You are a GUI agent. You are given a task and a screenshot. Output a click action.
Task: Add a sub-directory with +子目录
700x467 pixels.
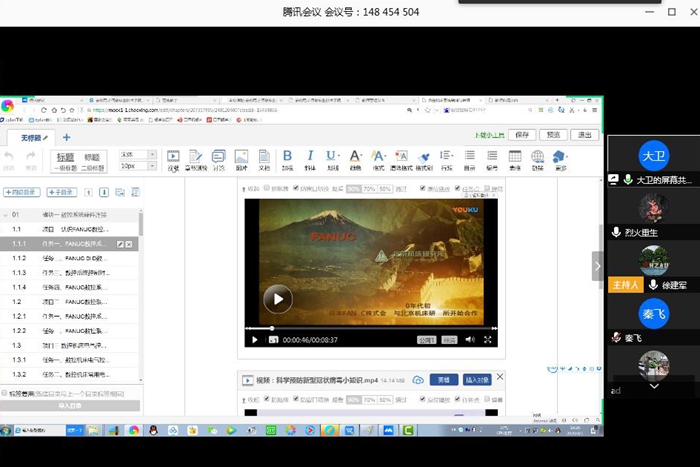[x=62, y=192]
